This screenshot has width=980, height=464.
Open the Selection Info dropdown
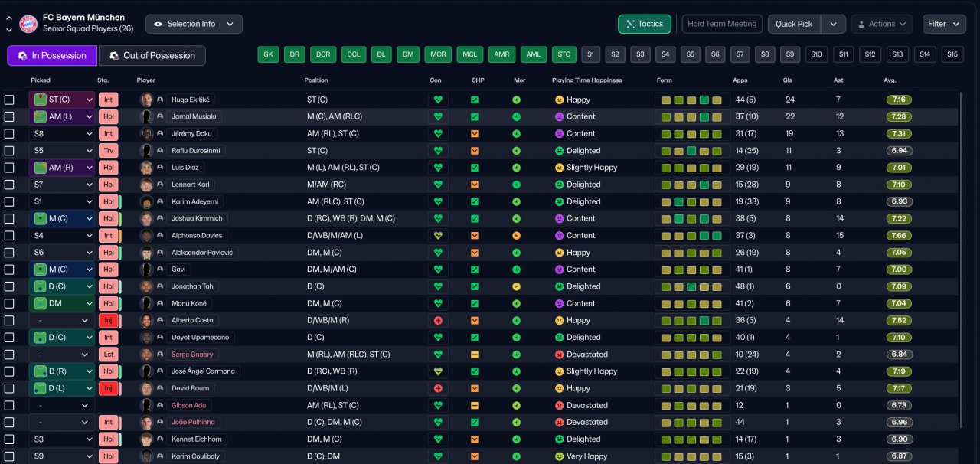[x=194, y=24]
